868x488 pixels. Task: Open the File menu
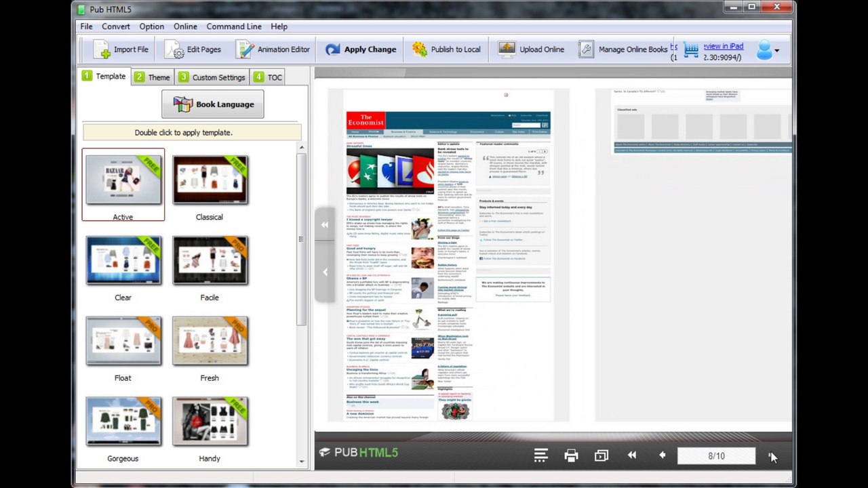pyautogui.click(x=86, y=26)
